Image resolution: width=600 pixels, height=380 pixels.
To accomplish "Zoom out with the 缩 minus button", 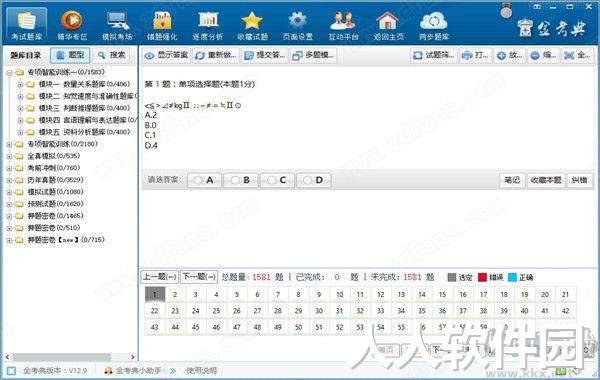I will point(543,55).
